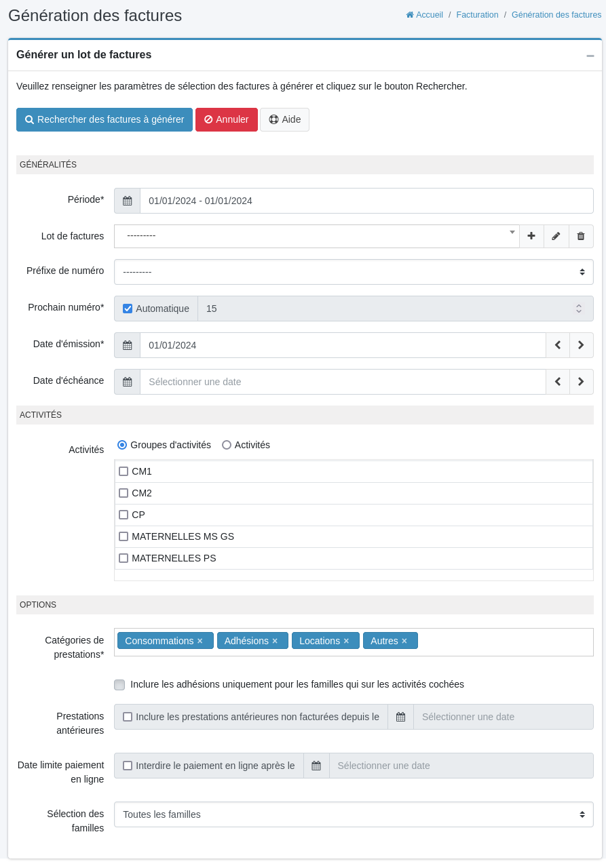
Task: Advance Date d'échéance with right chevron
Action: click(x=581, y=382)
